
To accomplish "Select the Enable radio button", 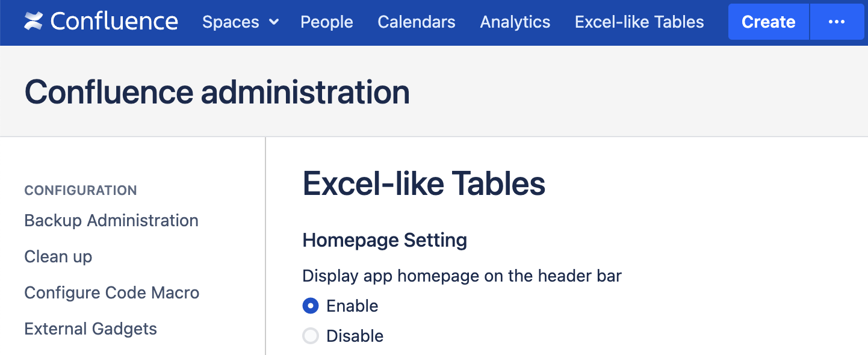I will tap(311, 306).
